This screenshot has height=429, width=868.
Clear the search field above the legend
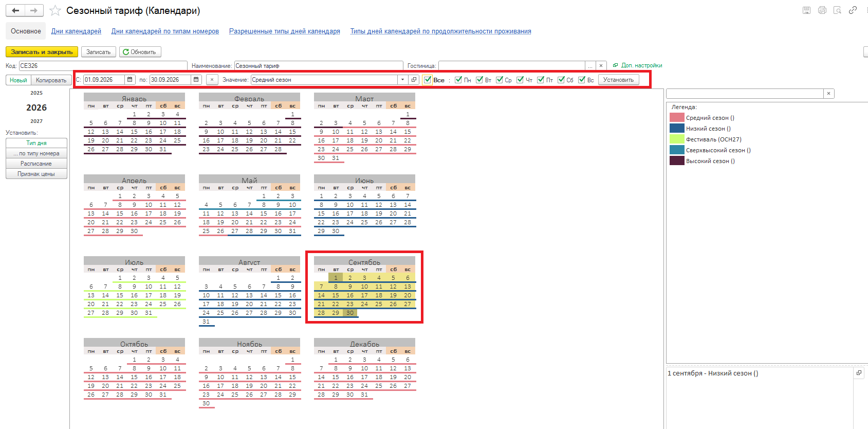(828, 94)
